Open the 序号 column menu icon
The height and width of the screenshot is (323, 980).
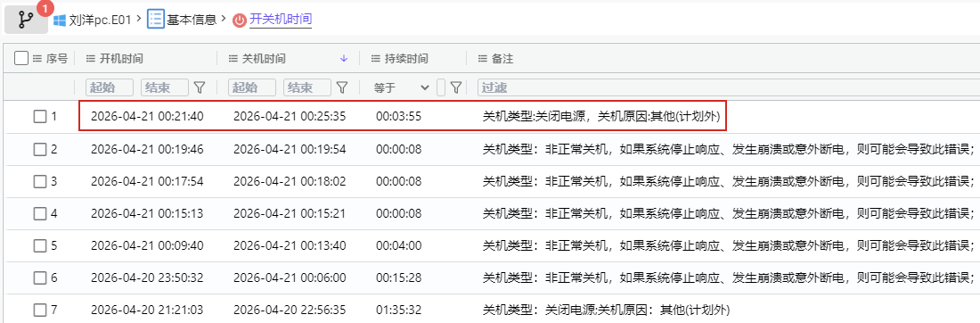coord(37,59)
